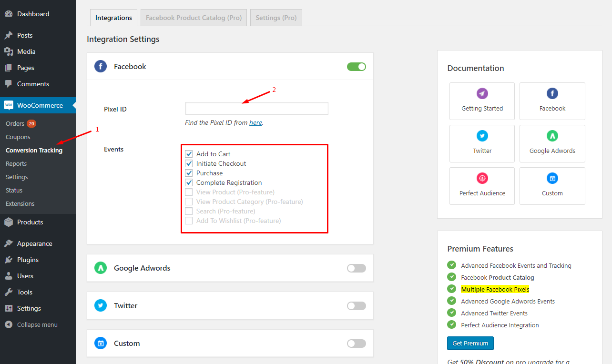Open Twitter documentation card

click(x=482, y=143)
